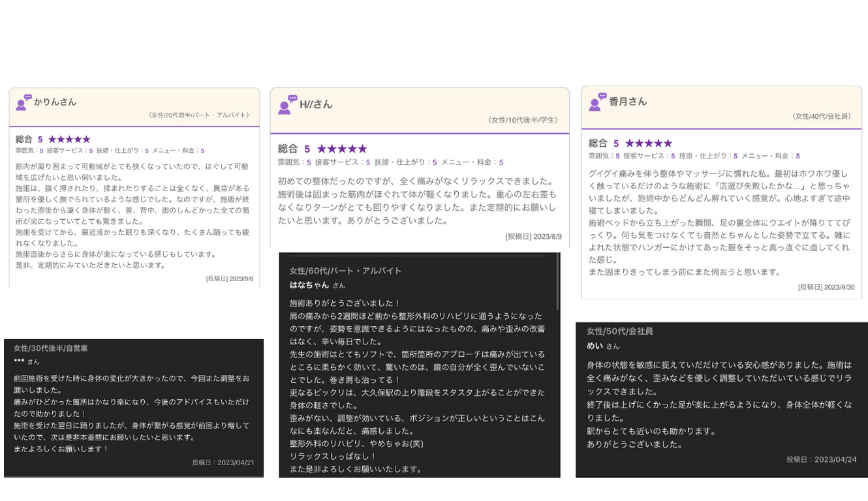Click the 投稿日 2023/04/24 date label

pyautogui.click(x=821, y=459)
